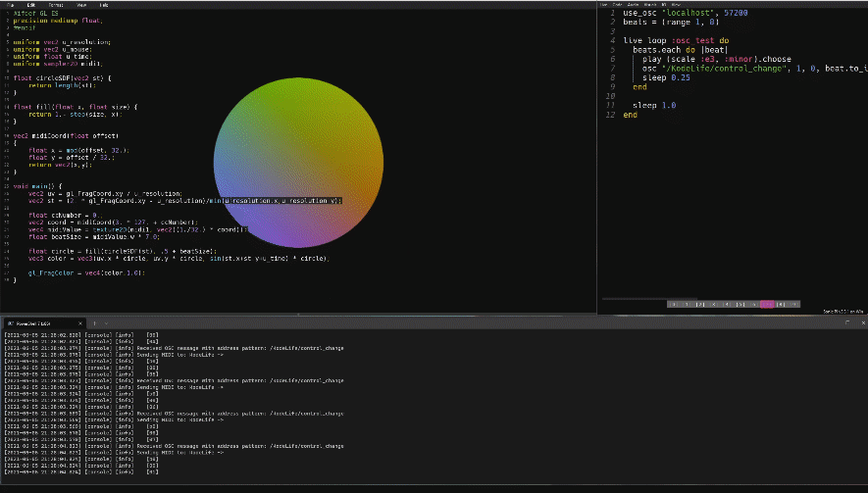Image resolution: width=868 pixels, height=493 pixels.
Task: Select the highlighted pink buffer tab 7
Action: click(767, 304)
